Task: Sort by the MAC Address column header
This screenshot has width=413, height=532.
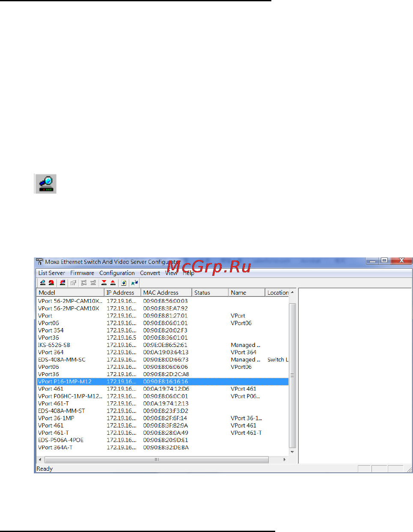Action: [166, 293]
